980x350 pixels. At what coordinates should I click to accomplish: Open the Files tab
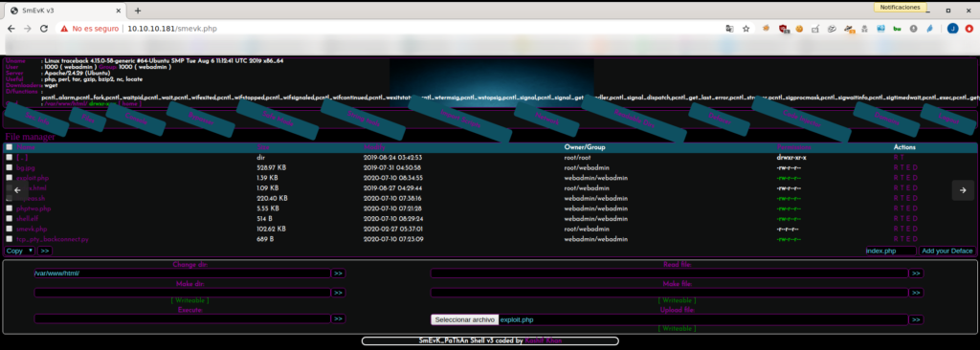click(87, 120)
